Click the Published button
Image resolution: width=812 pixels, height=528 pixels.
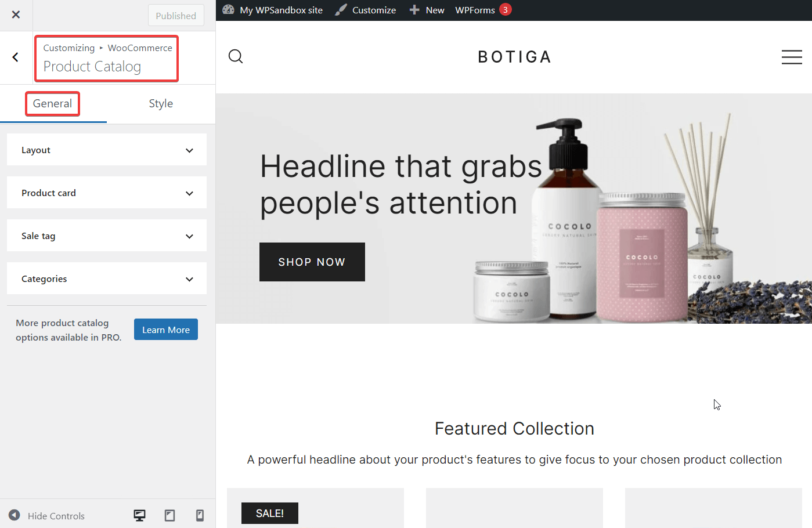(x=176, y=16)
